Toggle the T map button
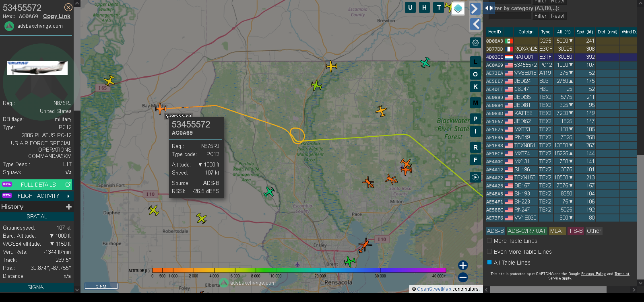This screenshot has width=644, height=302. [x=439, y=7]
